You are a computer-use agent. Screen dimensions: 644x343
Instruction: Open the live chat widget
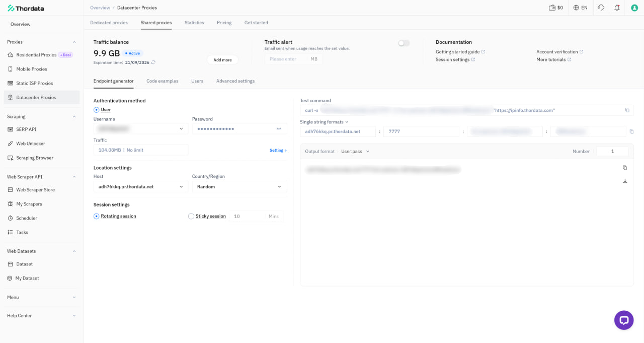pos(624,320)
